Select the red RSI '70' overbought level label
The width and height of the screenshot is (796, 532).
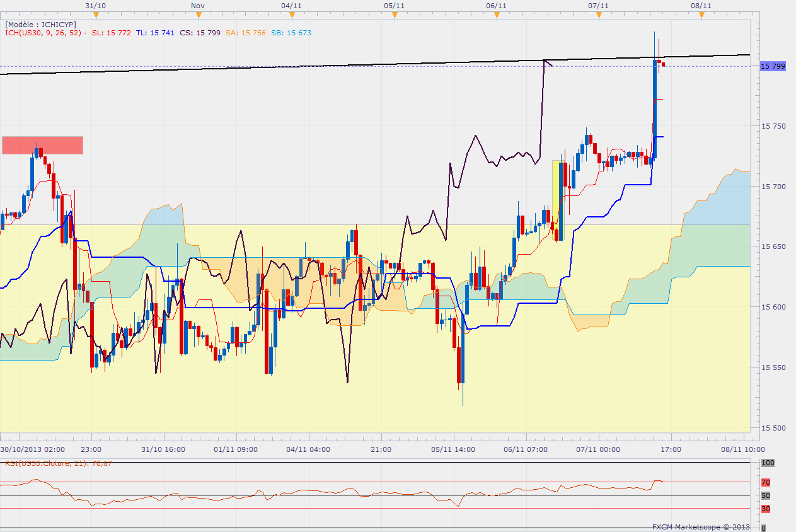tap(766, 483)
